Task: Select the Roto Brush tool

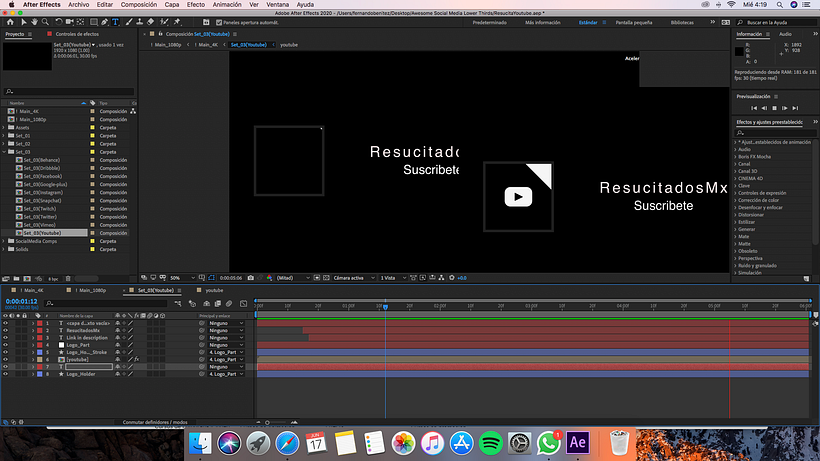Action: point(164,22)
